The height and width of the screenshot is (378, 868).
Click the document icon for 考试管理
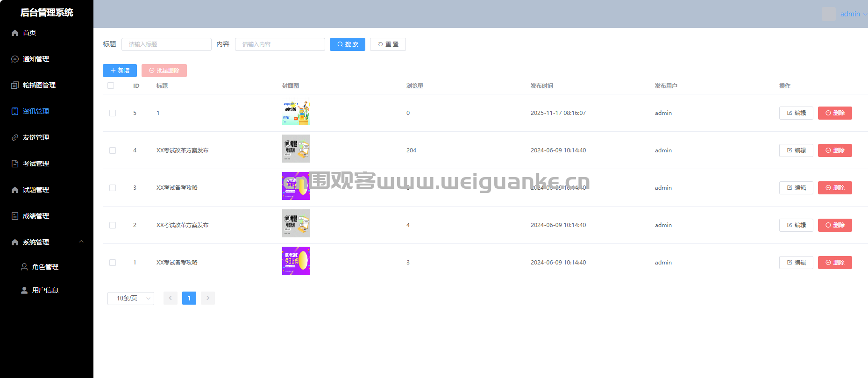[15, 164]
